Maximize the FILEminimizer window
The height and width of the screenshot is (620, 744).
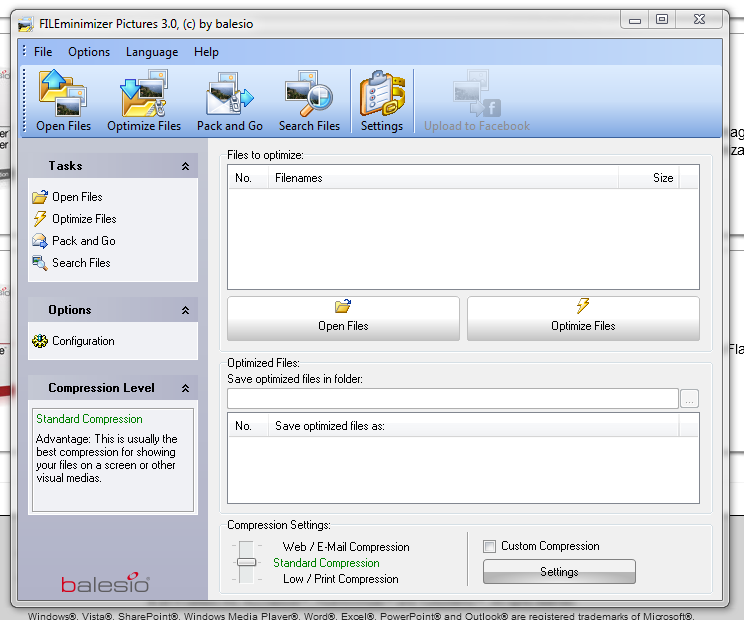(x=662, y=20)
